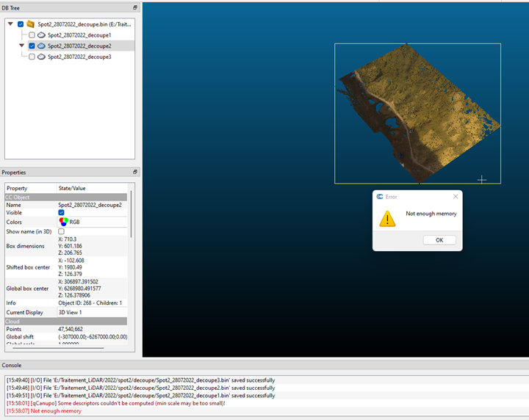
Task: Open the Colors RGB dropdown in Properties
Action: click(x=92, y=222)
